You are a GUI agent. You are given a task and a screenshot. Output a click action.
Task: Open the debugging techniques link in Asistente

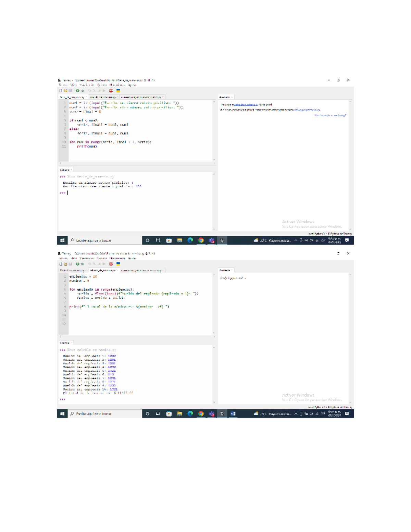(x=307, y=110)
